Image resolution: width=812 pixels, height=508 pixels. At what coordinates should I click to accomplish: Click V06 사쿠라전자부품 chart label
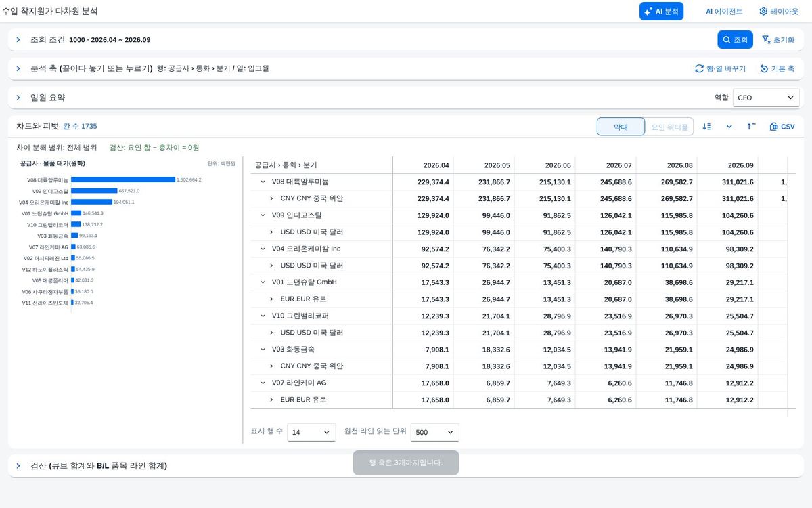45,291
